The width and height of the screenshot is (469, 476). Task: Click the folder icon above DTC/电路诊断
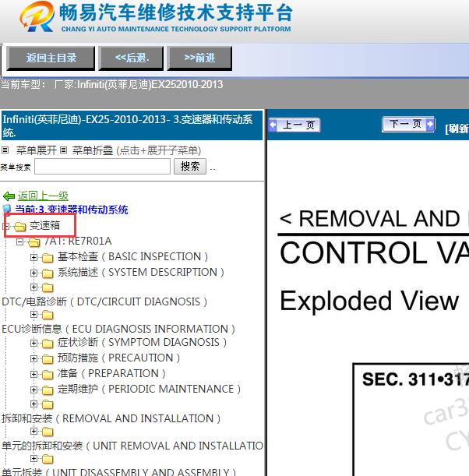pyautogui.click(x=48, y=287)
